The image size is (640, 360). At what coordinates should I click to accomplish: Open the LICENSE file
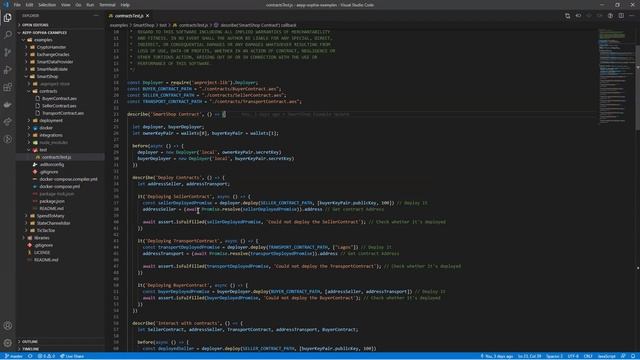tap(60, 253)
